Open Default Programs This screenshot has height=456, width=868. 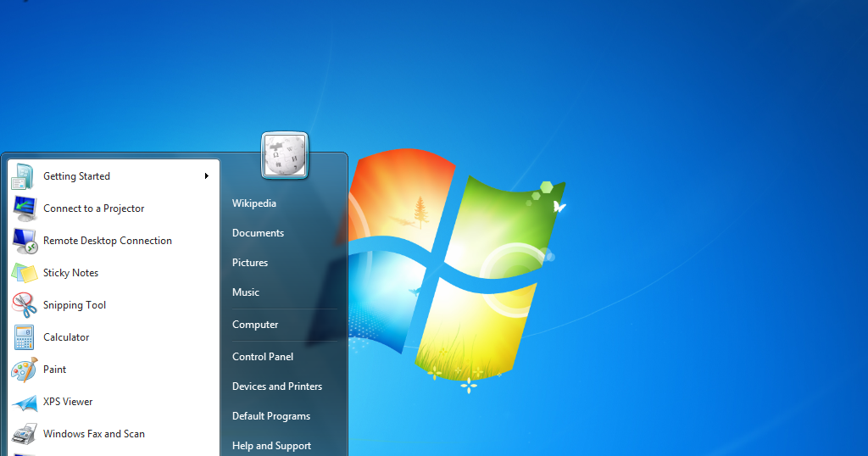pos(270,416)
